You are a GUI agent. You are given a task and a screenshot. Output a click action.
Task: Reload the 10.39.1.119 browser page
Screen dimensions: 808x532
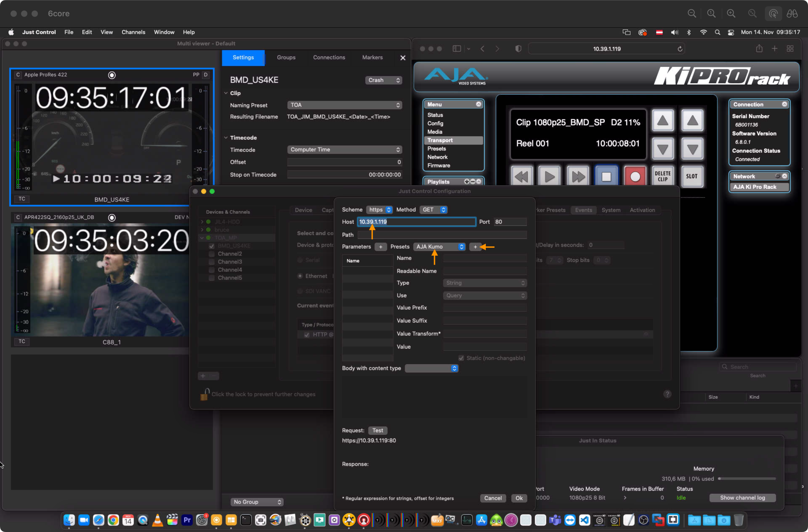[680, 49]
